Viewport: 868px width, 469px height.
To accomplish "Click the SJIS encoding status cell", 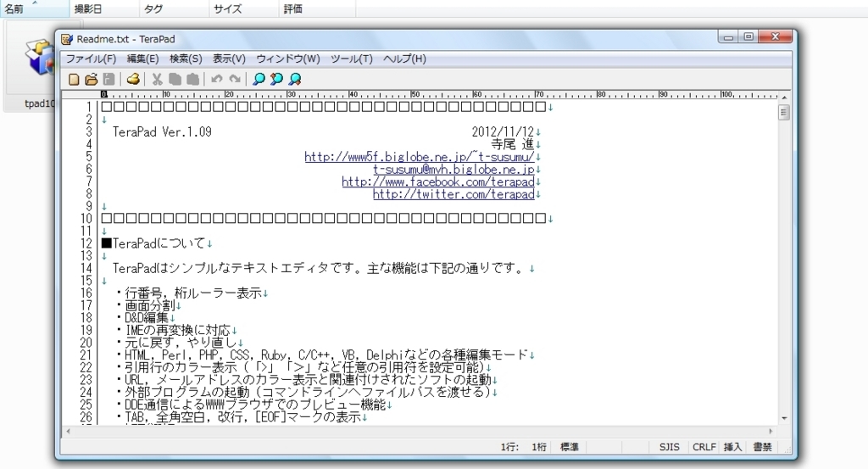I will click(x=669, y=447).
